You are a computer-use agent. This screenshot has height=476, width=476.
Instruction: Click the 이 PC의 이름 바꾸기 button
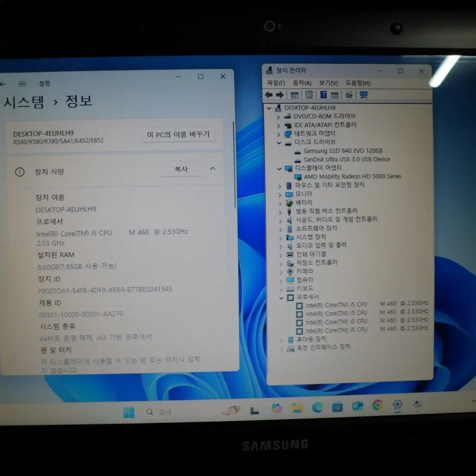(x=178, y=134)
